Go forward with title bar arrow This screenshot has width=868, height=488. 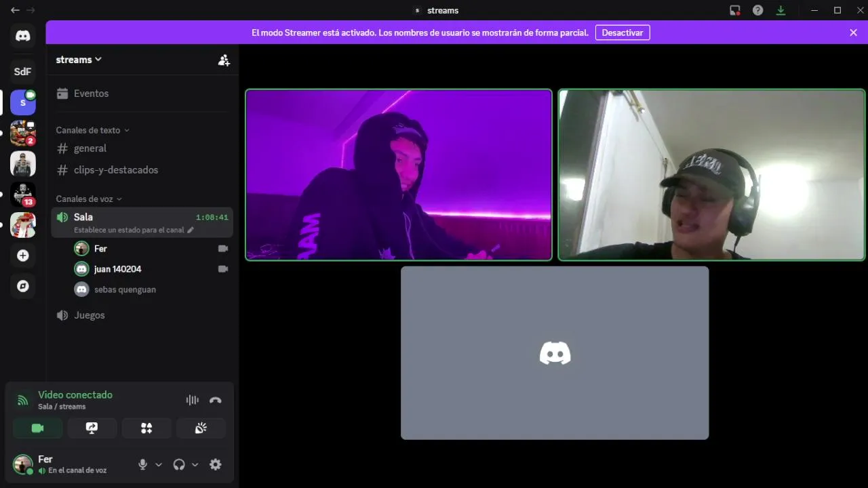coord(31,10)
